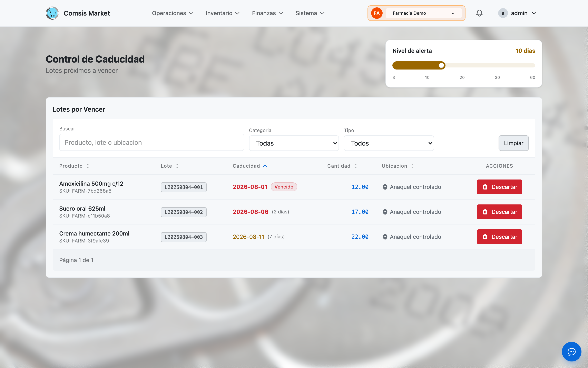Click product name Suero oral 625ml
Viewport: 588px width, 368px height.
pos(82,209)
